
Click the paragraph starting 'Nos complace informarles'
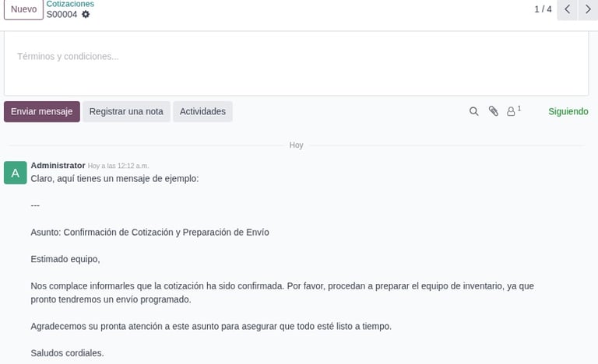pos(282,292)
